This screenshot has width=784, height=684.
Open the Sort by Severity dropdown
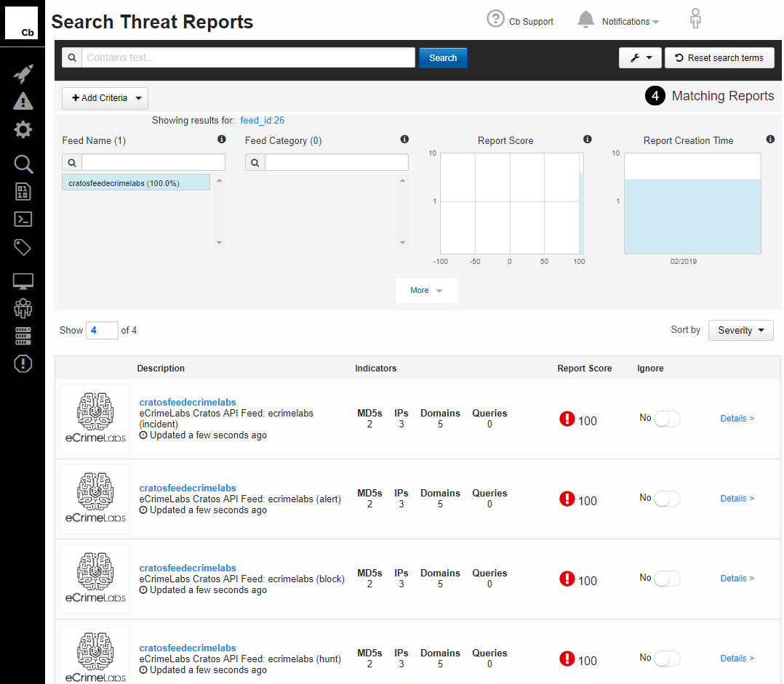(740, 330)
